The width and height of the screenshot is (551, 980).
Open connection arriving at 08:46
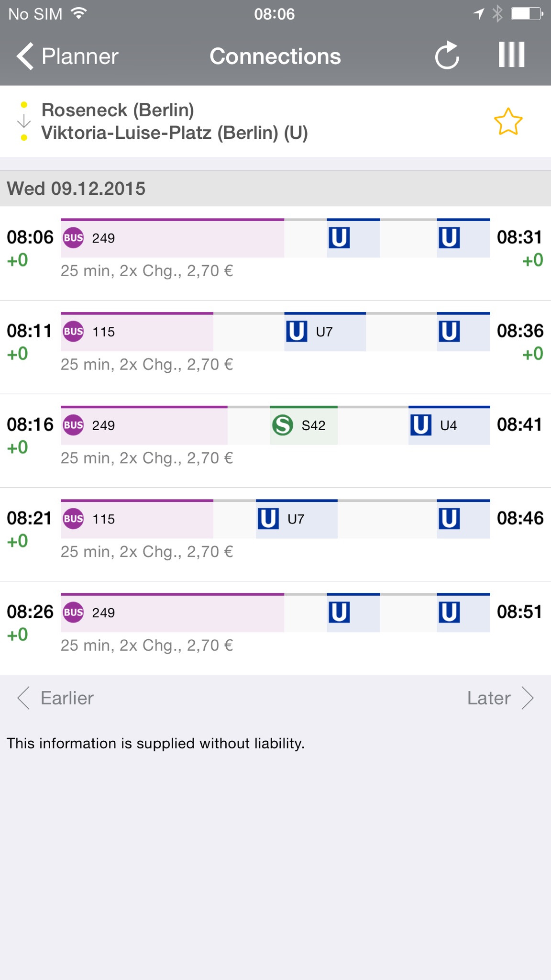tap(275, 535)
